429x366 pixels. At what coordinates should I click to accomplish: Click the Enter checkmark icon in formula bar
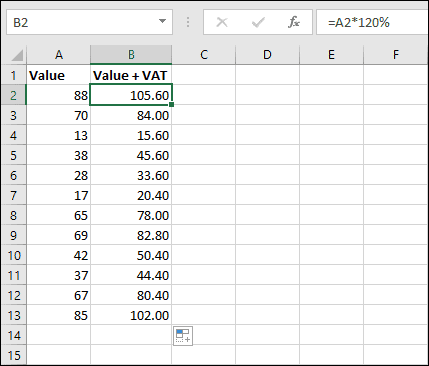coord(258,22)
